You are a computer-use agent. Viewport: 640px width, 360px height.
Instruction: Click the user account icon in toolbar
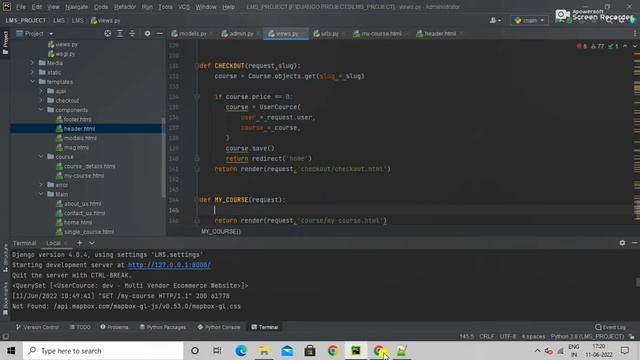point(495,20)
